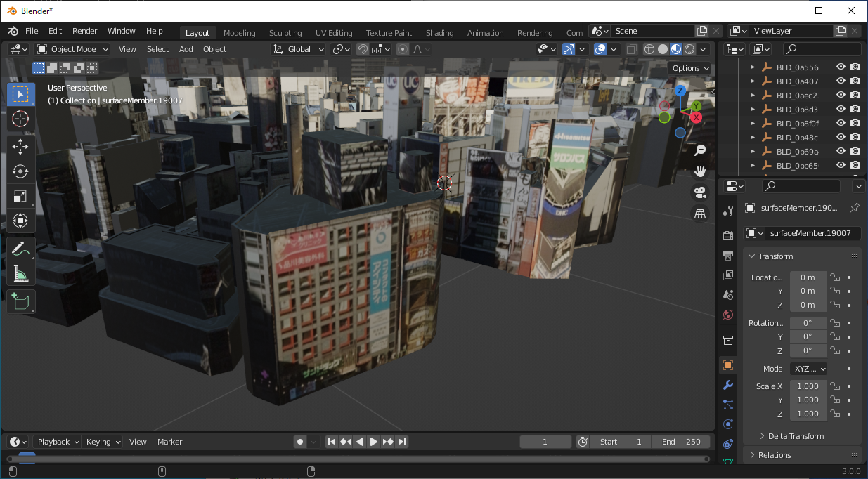Open the Particles properties tab
Image resolution: width=868 pixels, height=479 pixels.
tap(728, 405)
